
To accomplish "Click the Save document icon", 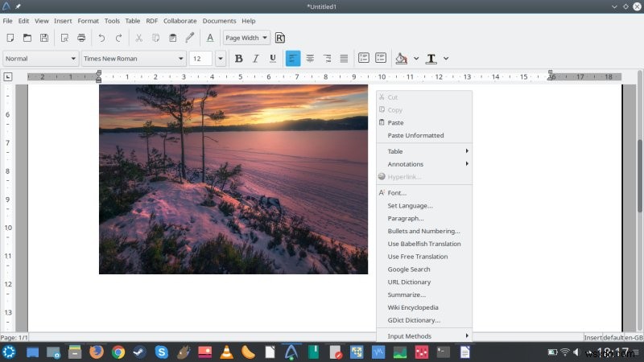I will 44,38.
